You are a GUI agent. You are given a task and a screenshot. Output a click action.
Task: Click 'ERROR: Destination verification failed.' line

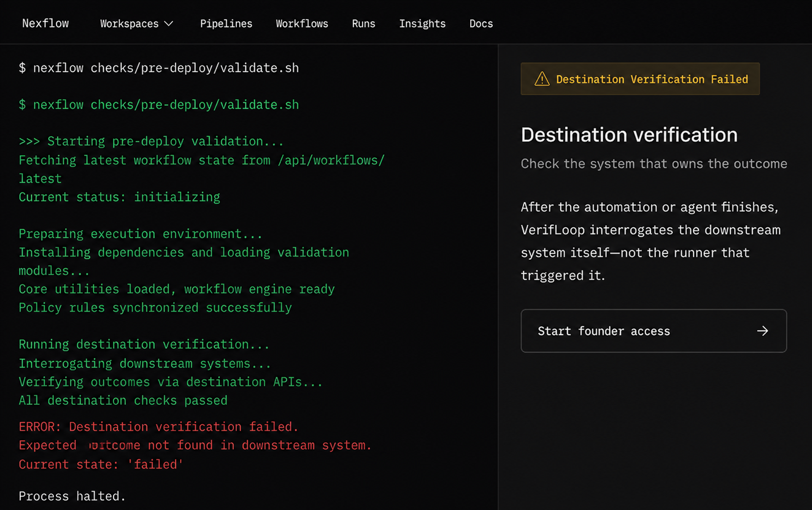point(159,427)
